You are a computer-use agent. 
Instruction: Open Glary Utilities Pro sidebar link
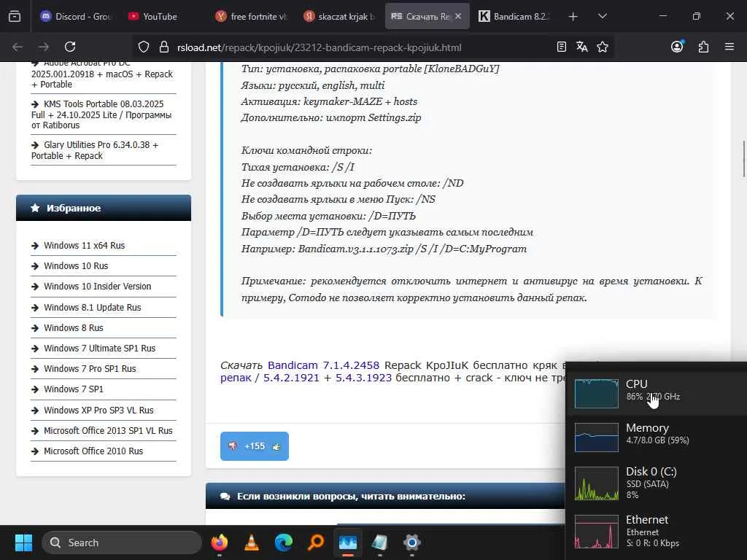[95, 150]
